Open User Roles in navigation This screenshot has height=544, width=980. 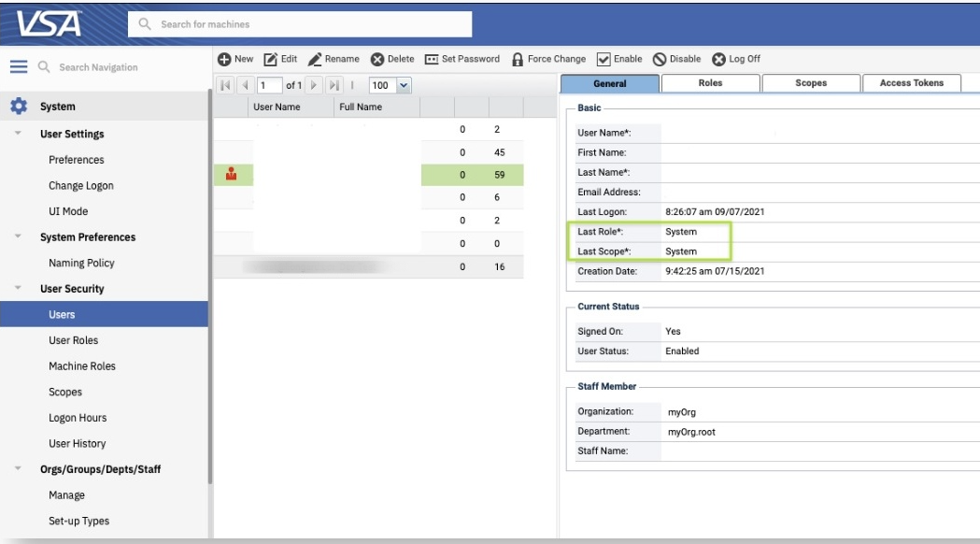[73, 340]
